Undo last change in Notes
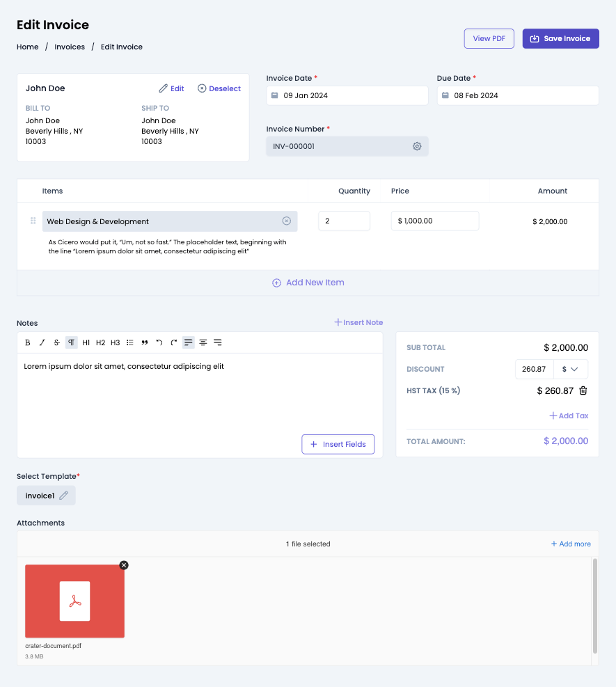Image resolution: width=616 pixels, height=687 pixels. [159, 342]
